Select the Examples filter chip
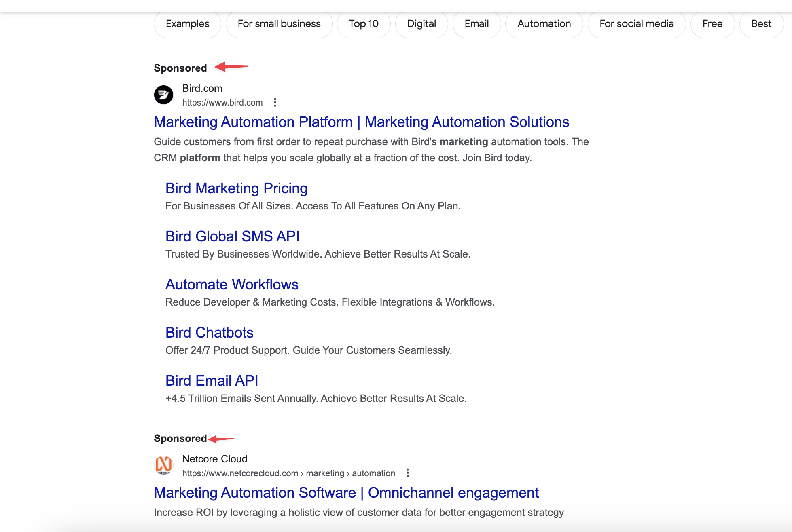The image size is (792, 532). tap(187, 24)
